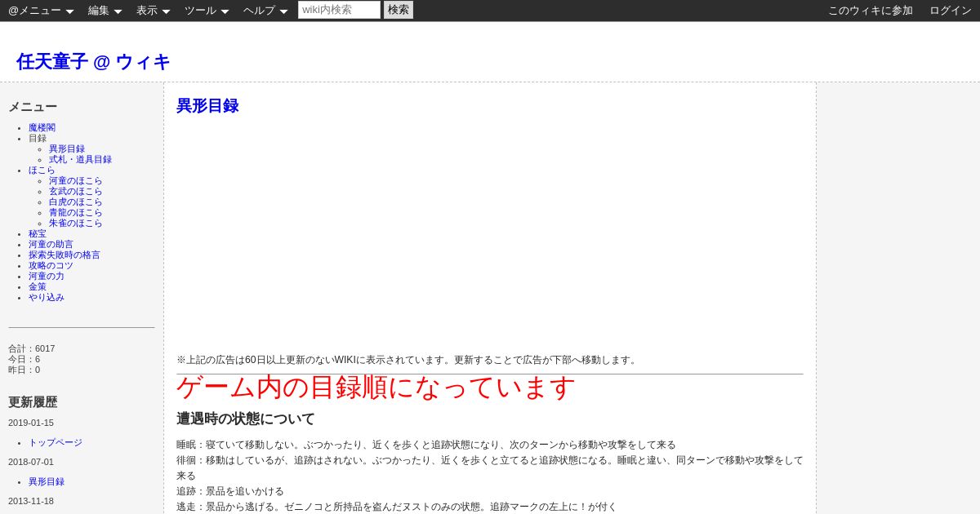Click the メニュー sidebar heading

[x=33, y=107]
